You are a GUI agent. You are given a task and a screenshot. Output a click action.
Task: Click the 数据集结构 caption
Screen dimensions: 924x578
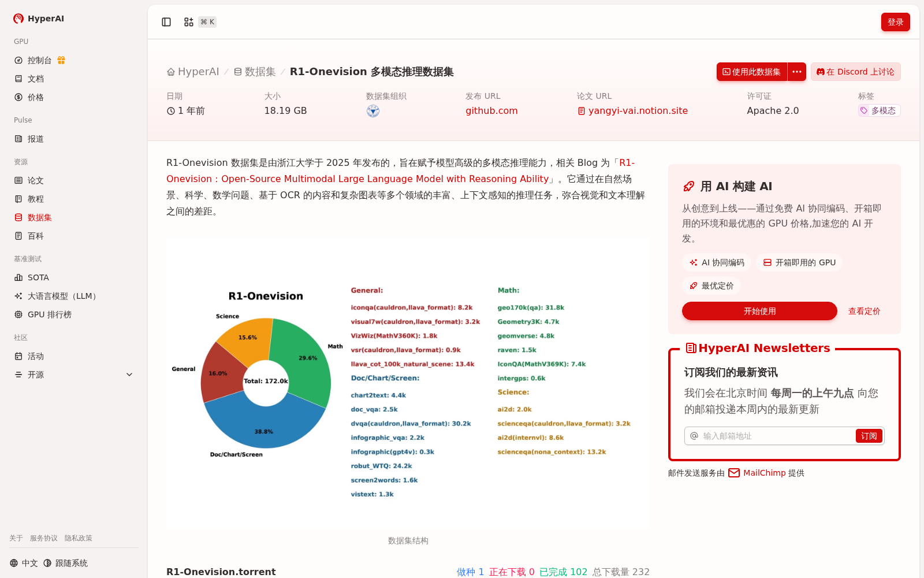pos(408,540)
